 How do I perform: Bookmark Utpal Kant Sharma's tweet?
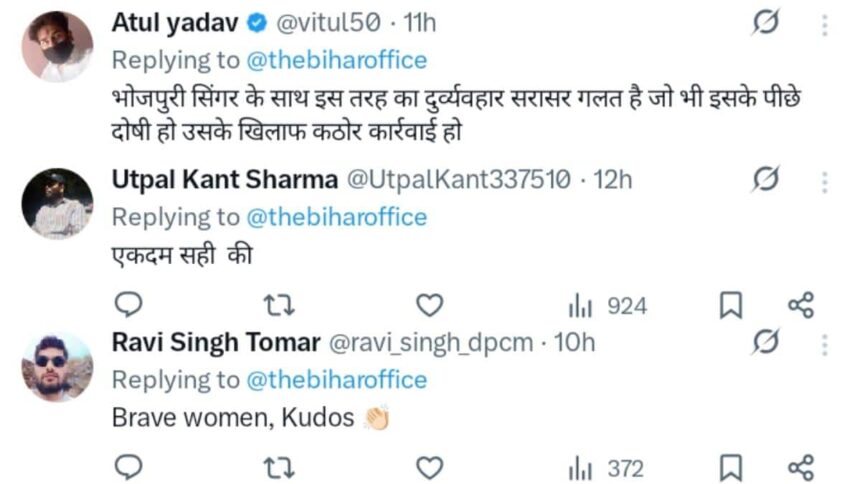[731, 305]
